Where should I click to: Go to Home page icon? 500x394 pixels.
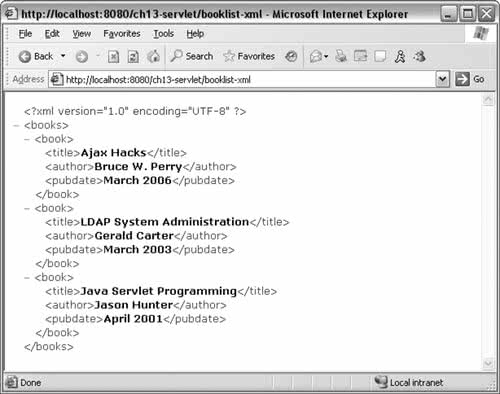tap(153, 57)
